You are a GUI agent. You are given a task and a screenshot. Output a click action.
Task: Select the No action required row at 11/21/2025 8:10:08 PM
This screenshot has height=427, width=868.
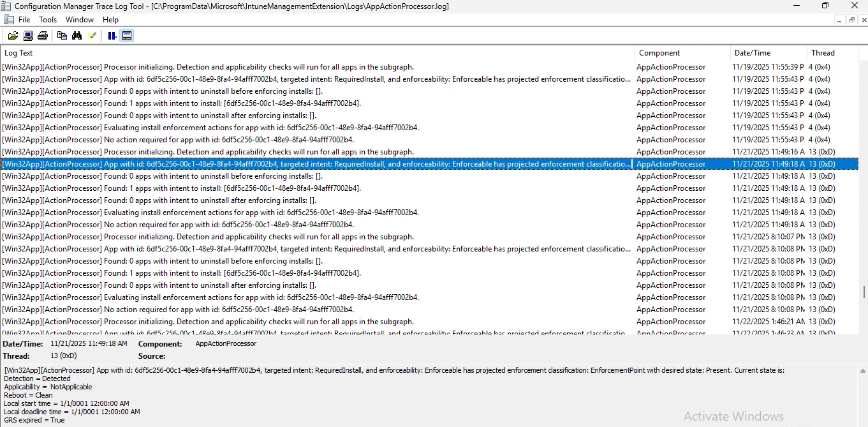point(429,310)
